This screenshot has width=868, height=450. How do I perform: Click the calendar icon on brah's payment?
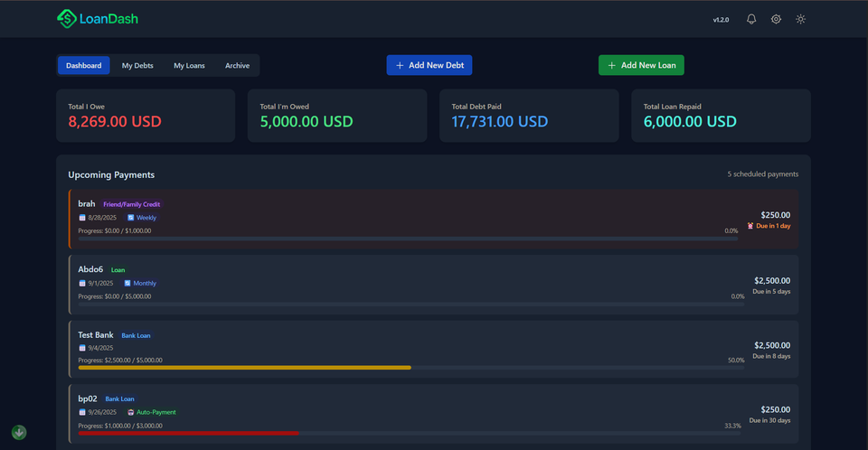click(82, 218)
